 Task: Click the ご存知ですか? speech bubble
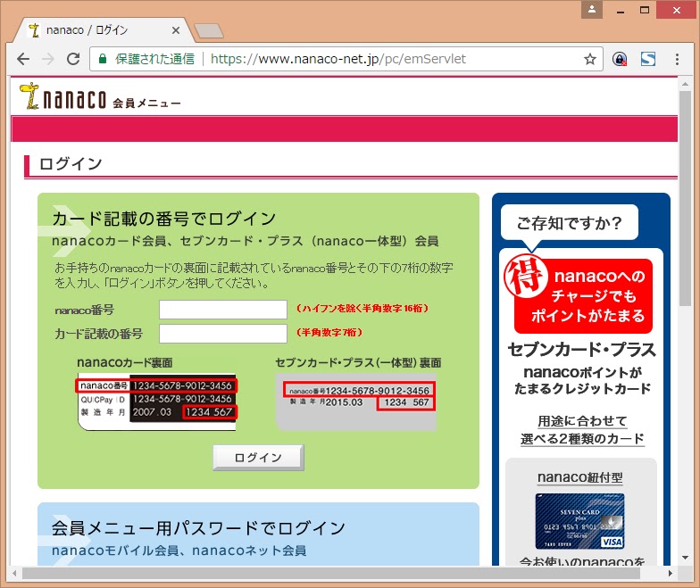570,223
